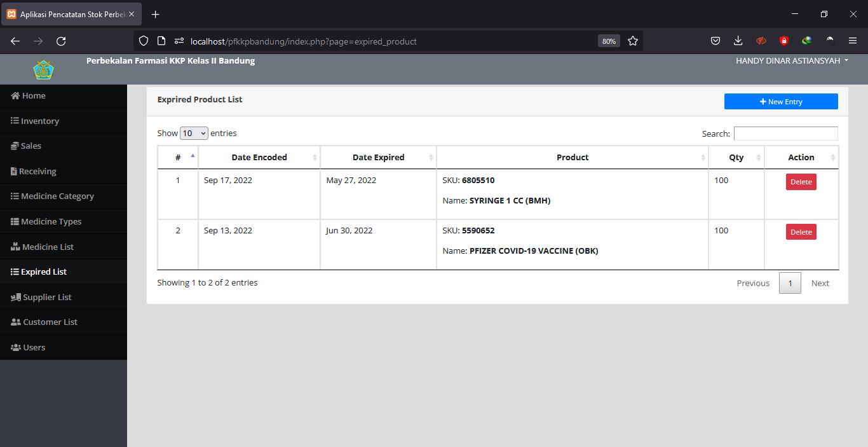Screen dimensions: 868x447
Task: Sort by Qty column header
Action: pos(736,158)
